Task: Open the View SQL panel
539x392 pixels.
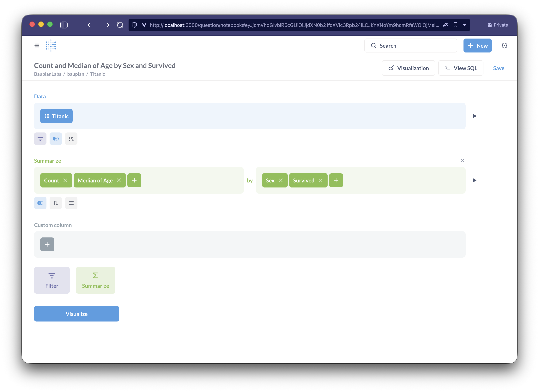Action: click(461, 68)
